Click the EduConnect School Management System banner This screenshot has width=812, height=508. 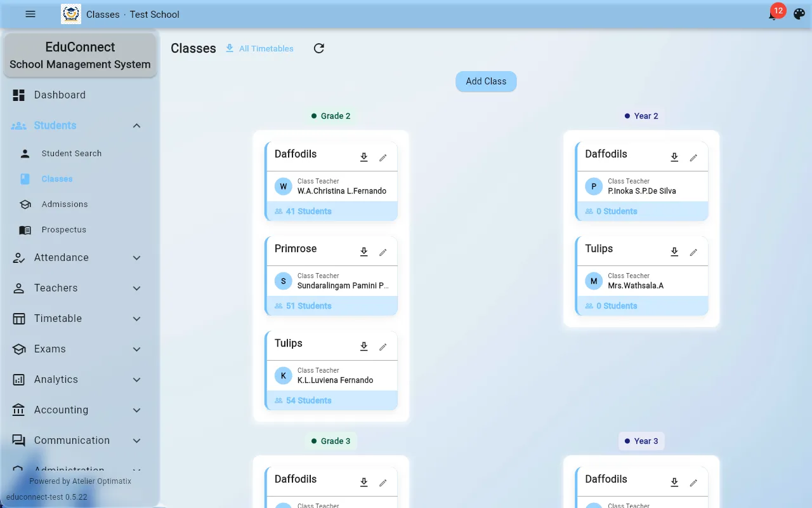point(80,56)
